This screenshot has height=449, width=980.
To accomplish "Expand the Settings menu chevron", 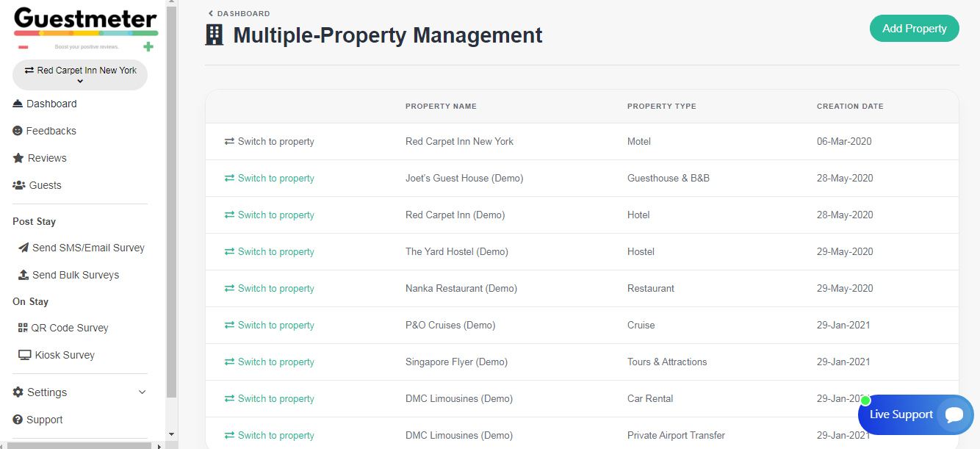I will point(143,392).
